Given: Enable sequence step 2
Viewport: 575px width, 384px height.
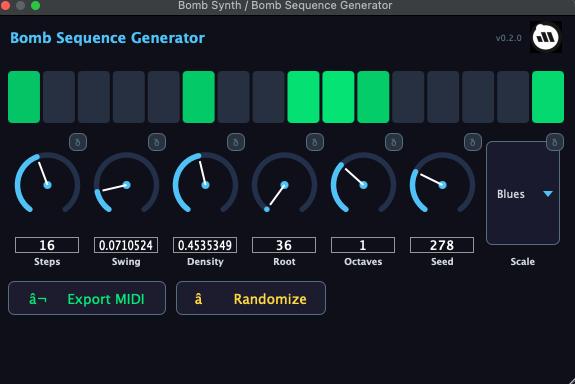Looking at the screenshot, I should tap(59, 97).
